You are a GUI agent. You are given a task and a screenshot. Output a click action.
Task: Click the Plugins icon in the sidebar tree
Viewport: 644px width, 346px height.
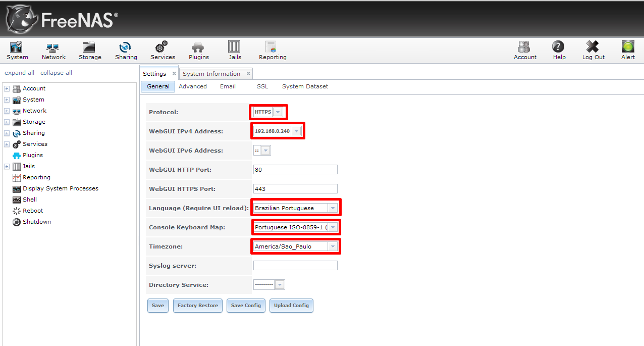pyautogui.click(x=17, y=156)
